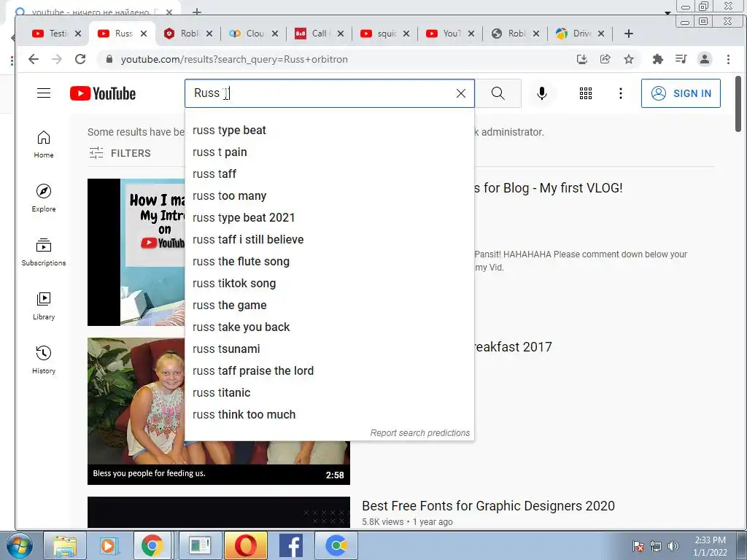Open Subscriptions in the sidebar

tap(43, 252)
